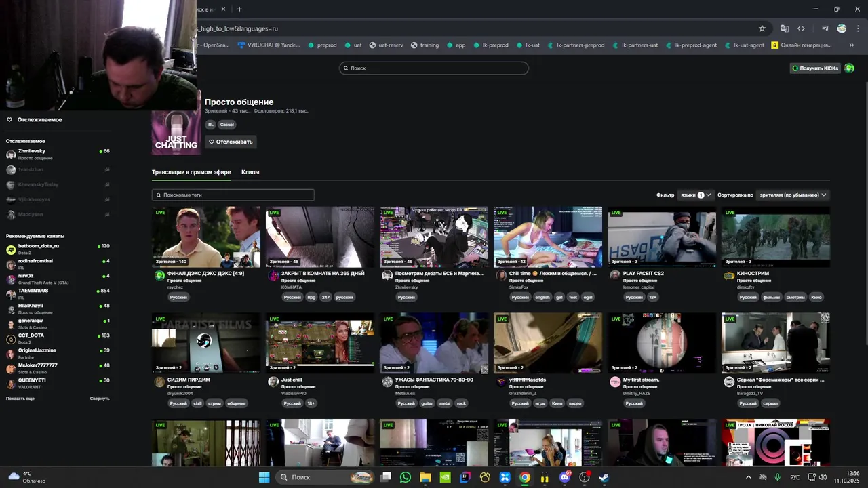Open TAEMIN1998 recommended channel
The height and width of the screenshot is (488, 868).
point(58,293)
